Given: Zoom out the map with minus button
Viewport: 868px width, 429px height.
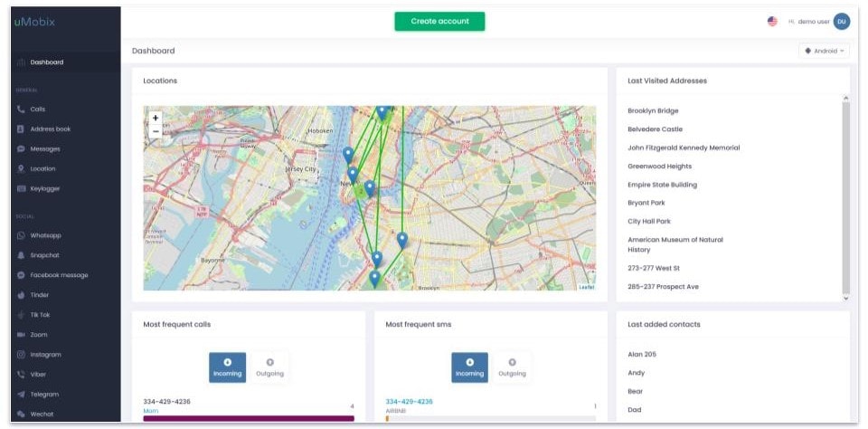Looking at the screenshot, I should (x=156, y=131).
